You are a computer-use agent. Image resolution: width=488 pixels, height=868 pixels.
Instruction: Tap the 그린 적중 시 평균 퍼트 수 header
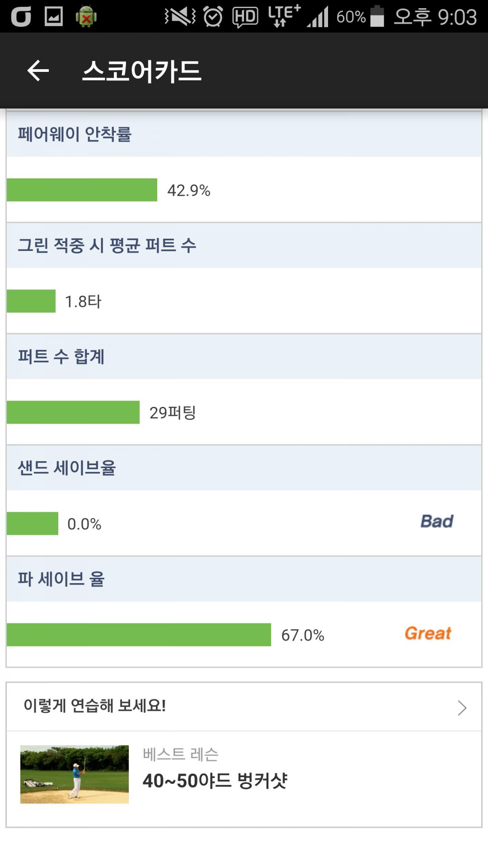coord(107,245)
